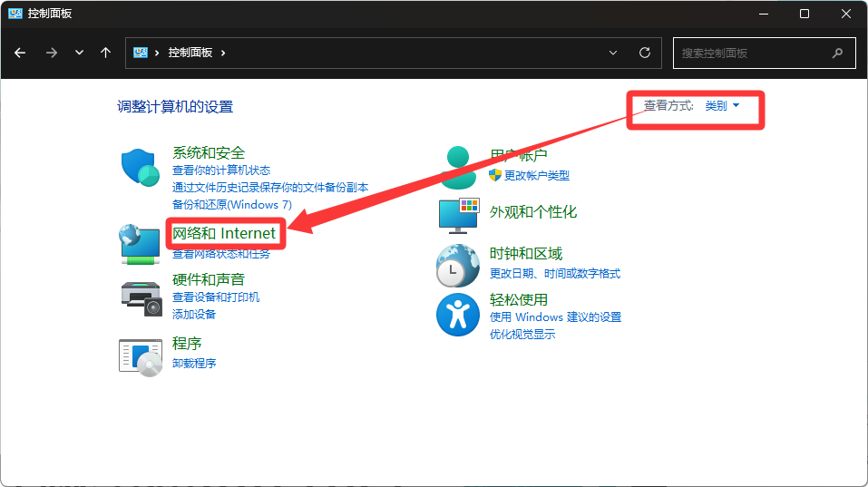Screen dimensions: 868x487
Task: Click the Programs category icon
Action: [140, 356]
